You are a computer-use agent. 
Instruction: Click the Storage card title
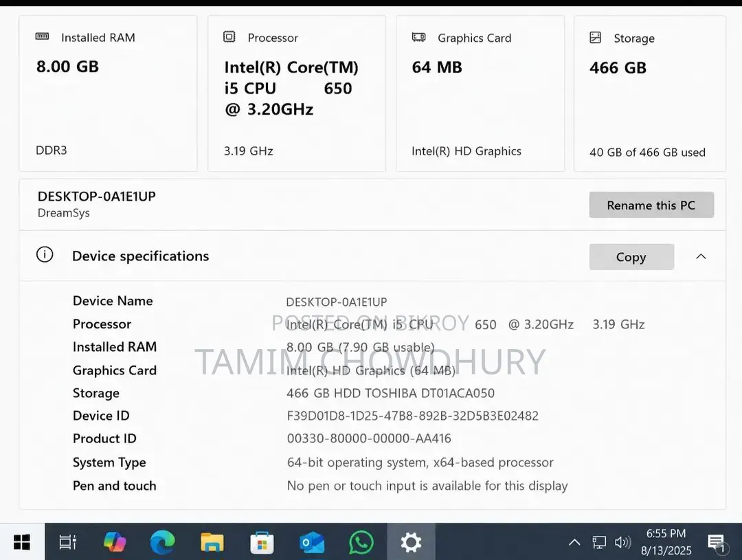click(x=634, y=38)
